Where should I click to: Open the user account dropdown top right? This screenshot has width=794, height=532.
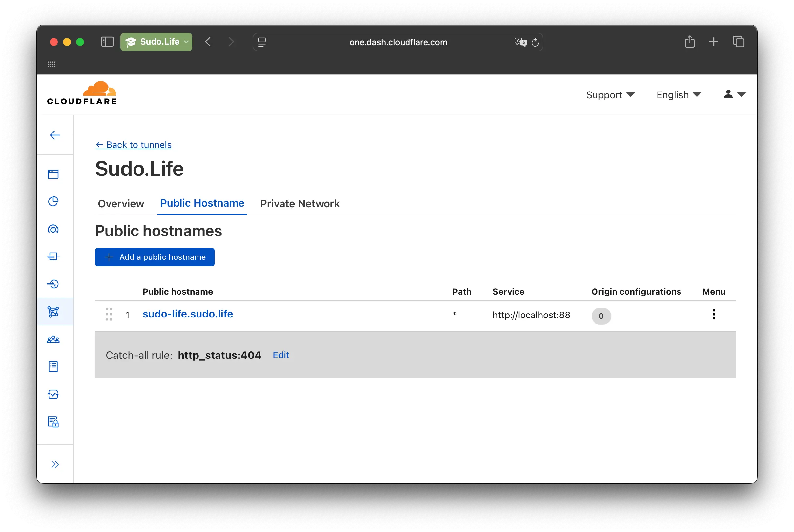pos(734,95)
